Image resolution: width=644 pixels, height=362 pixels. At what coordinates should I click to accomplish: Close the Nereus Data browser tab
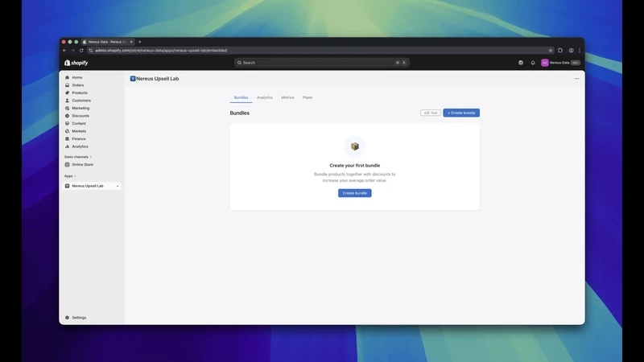[131, 42]
